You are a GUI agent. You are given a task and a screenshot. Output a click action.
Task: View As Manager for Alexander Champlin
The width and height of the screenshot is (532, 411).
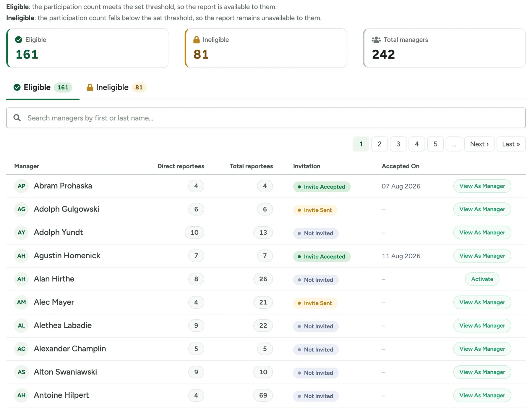(482, 349)
